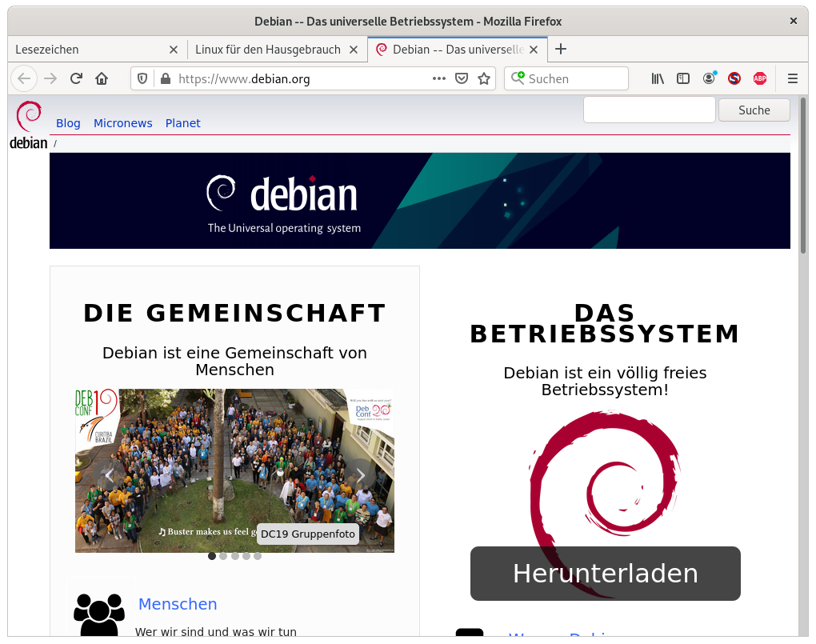Switch to the Lesezeichen tab
Image resolution: width=816 pixels, height=644 pixels.
tap(98, 50)
